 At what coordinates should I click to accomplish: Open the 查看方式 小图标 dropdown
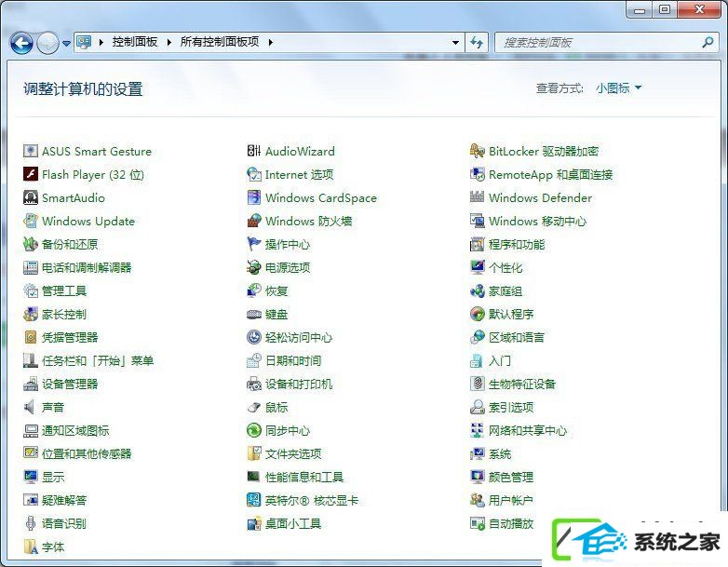tap(619, 88)
